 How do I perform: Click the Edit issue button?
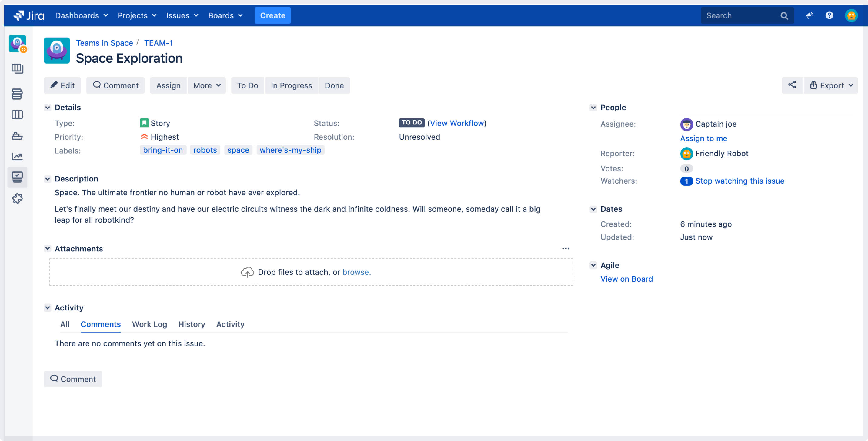coord(62,85)
